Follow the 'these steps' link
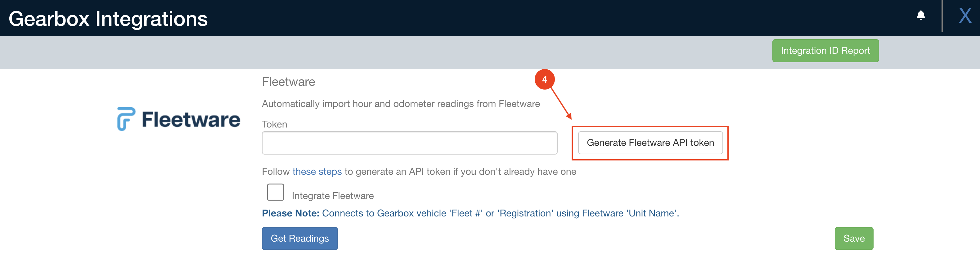980x255 pixels. tap(317, 172)
